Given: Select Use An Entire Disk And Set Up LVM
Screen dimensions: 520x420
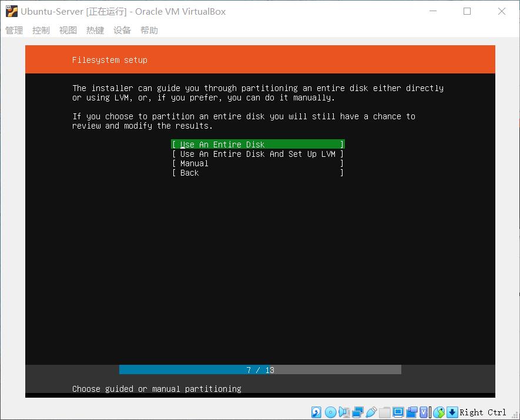Looking at the screenshot, I should tap(258, 154).
